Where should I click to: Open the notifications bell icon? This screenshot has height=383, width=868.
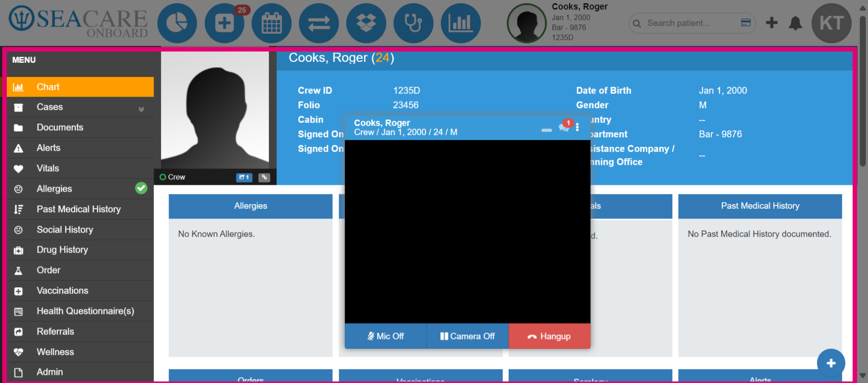tap(795, 23)
